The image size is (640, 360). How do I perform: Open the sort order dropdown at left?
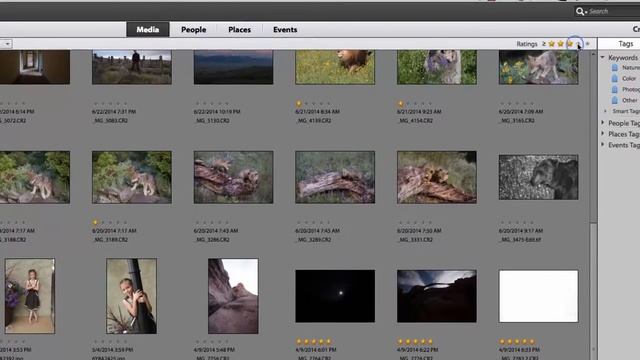tap(7, 44)
